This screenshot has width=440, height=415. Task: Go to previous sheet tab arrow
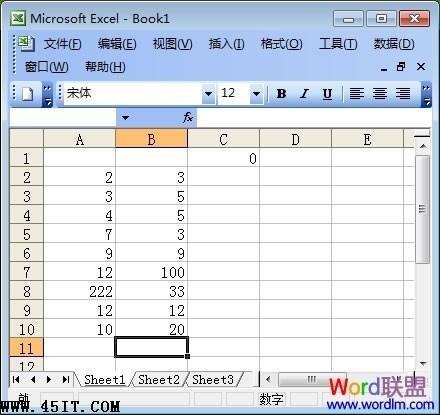(x=33, y=379)
